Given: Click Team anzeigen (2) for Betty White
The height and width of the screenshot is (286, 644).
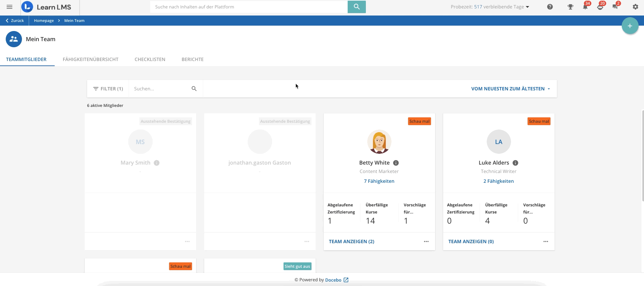Looking at the screenshot, I should pos(351,241).
